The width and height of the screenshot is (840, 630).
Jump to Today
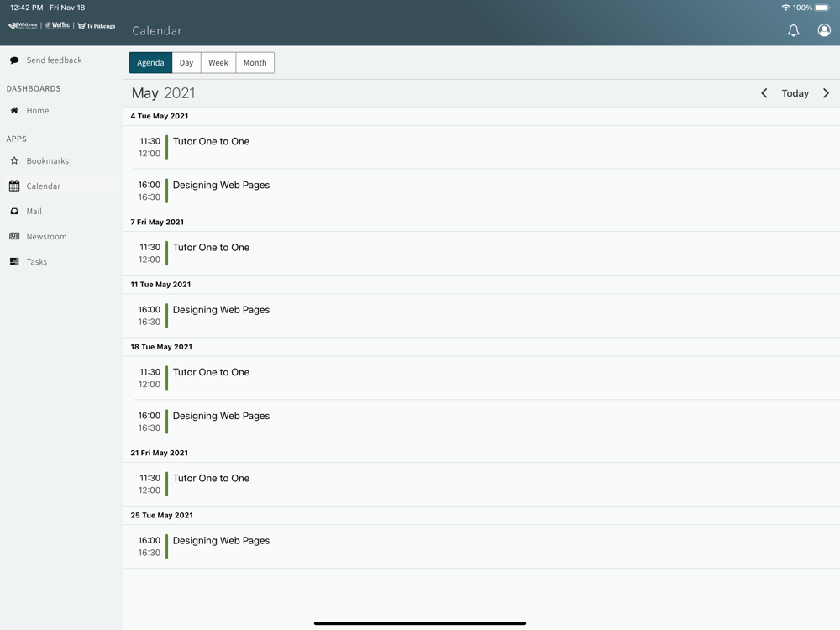[795, 93]
